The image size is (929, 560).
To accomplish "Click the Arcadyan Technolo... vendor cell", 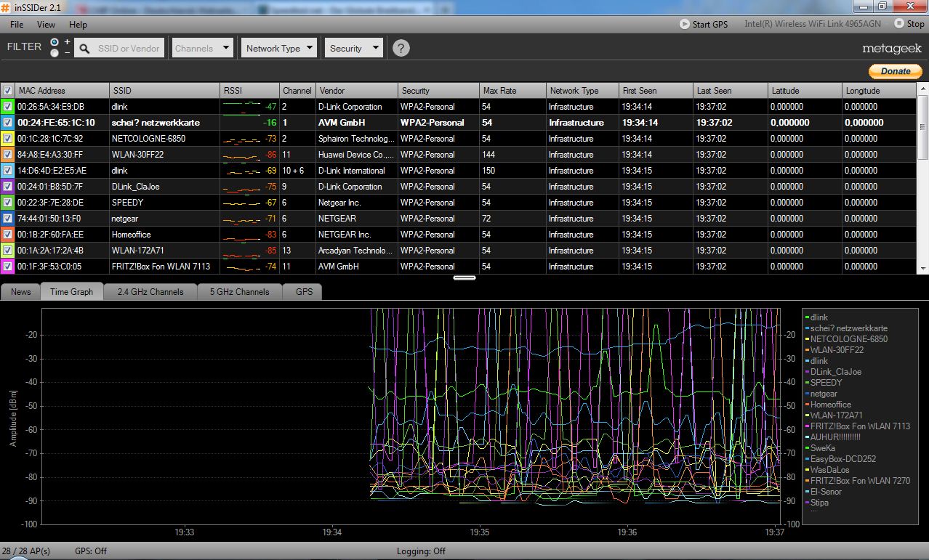I will tap(356, 251).
